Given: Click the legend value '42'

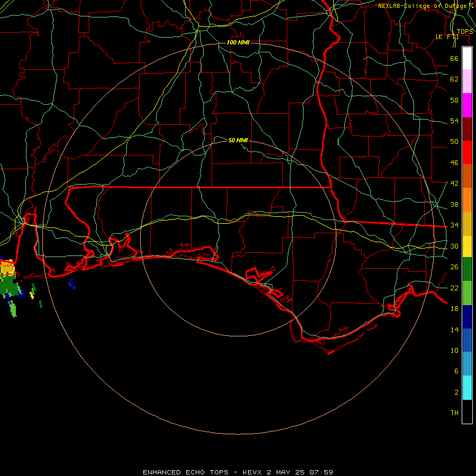Looking at the screenshot, I should [454, 184].
